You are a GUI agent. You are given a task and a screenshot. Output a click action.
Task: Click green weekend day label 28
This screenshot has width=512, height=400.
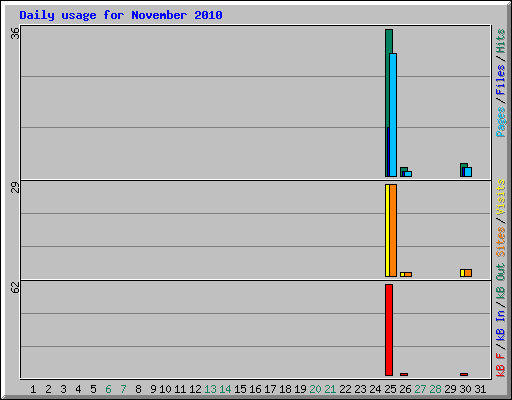click(x=435, y=389)
